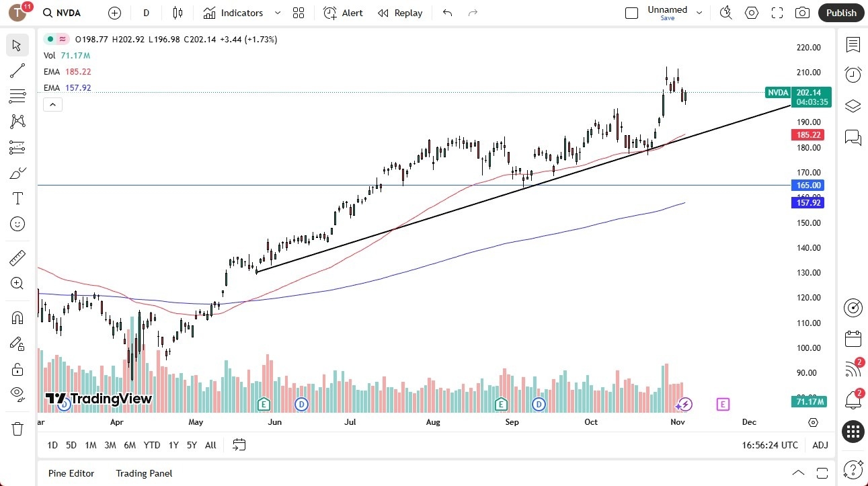Open the economic Calendar panel
The image size is (868, 486).
click(x=853, y=339)
